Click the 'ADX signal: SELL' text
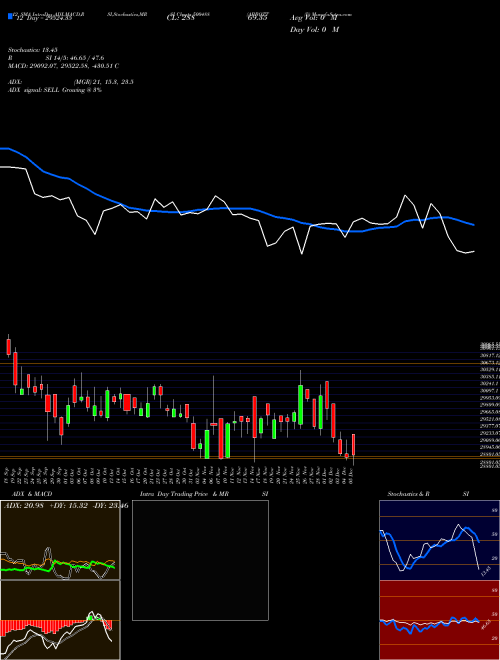The image size is (500, 660). click(34, 90)
